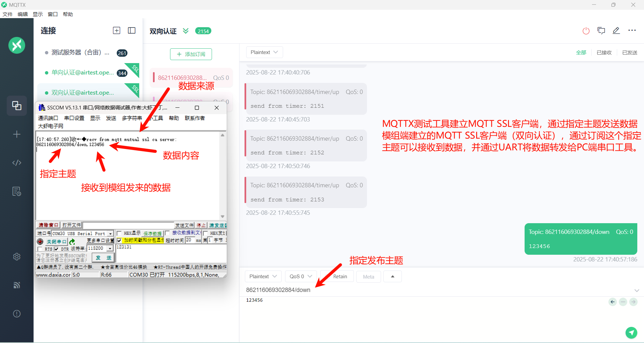
Task: Open SSCOM baud rate 115200 dropdown
Action: (x=110, y=248)
